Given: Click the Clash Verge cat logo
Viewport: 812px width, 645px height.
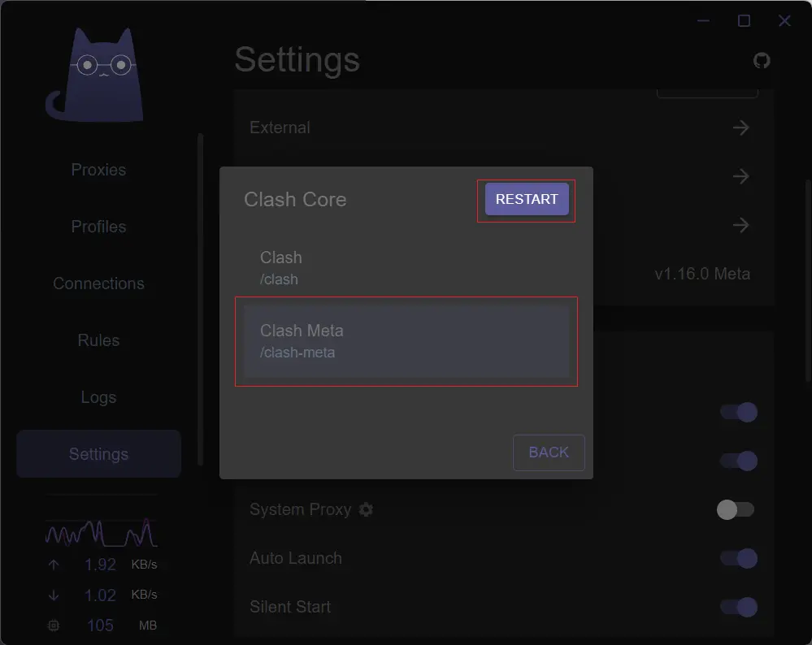Looking at the screenshot, I should [x=94, y=75].
